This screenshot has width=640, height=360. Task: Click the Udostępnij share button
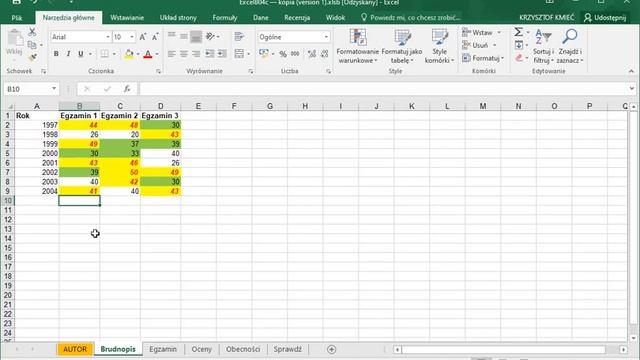coord(605,18)
